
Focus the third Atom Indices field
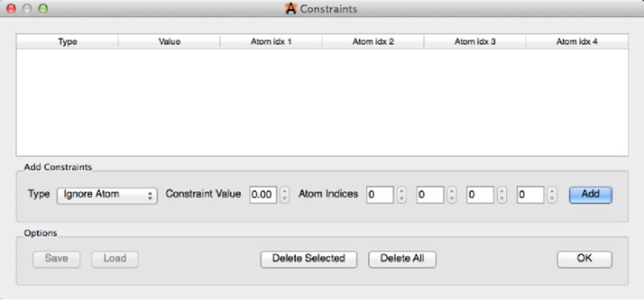click(x=480, y=195)
